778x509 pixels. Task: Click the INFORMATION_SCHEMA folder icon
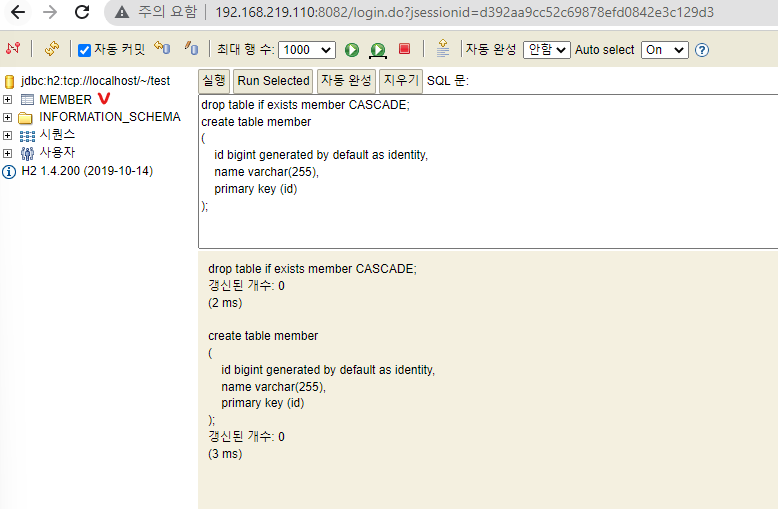[x=25, y=118]
